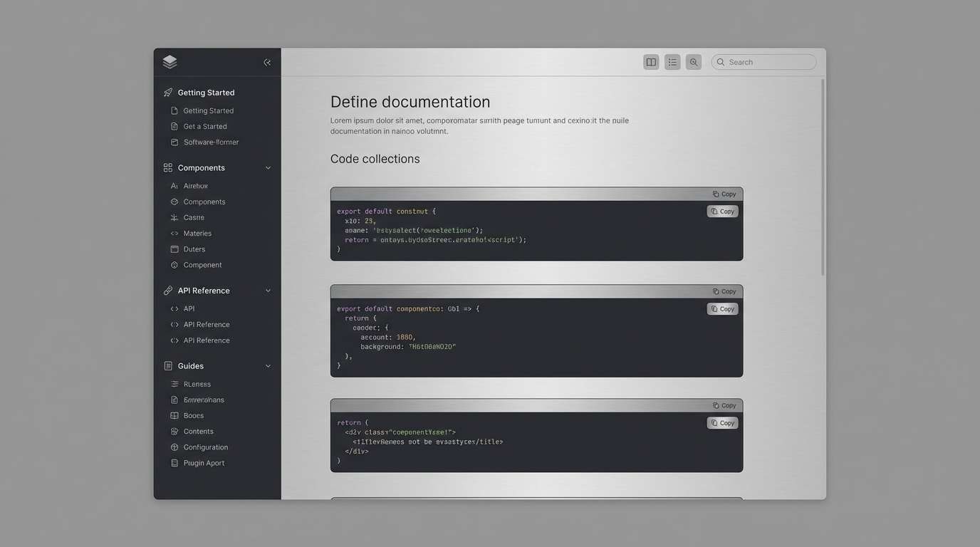Screen dimensions: 980x547
Task: Collapse the API Reference section
Action: (268, 291)
